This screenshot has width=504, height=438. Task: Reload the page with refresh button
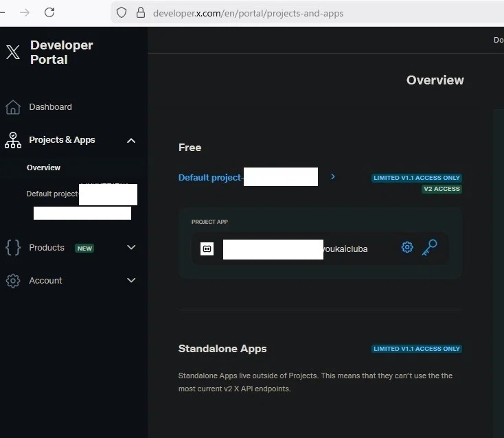49,12
